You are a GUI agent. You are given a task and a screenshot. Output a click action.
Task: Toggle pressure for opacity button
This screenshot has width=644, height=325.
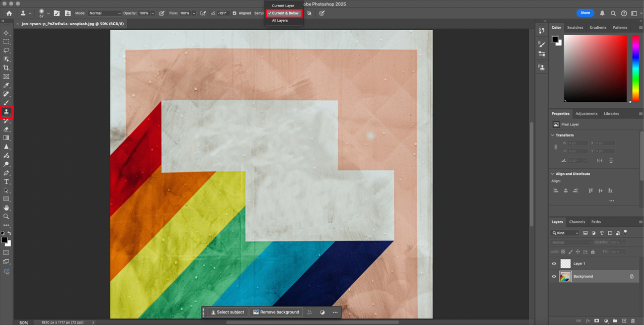point(162,13)
